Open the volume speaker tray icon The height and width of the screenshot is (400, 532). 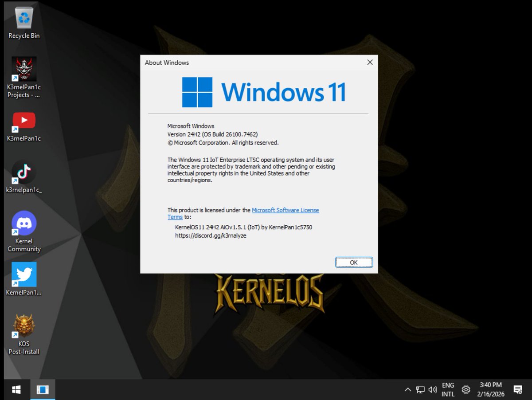tap(433, 390)
